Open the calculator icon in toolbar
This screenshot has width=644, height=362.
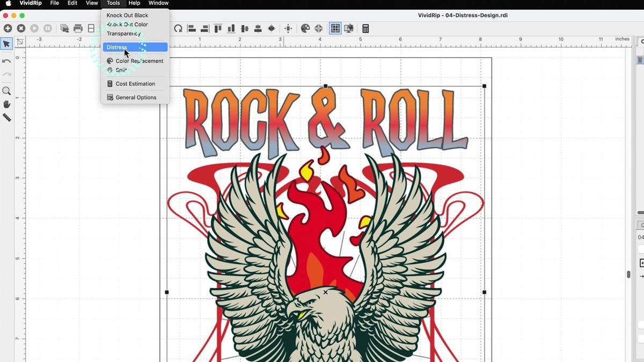[x=365, y=28]
